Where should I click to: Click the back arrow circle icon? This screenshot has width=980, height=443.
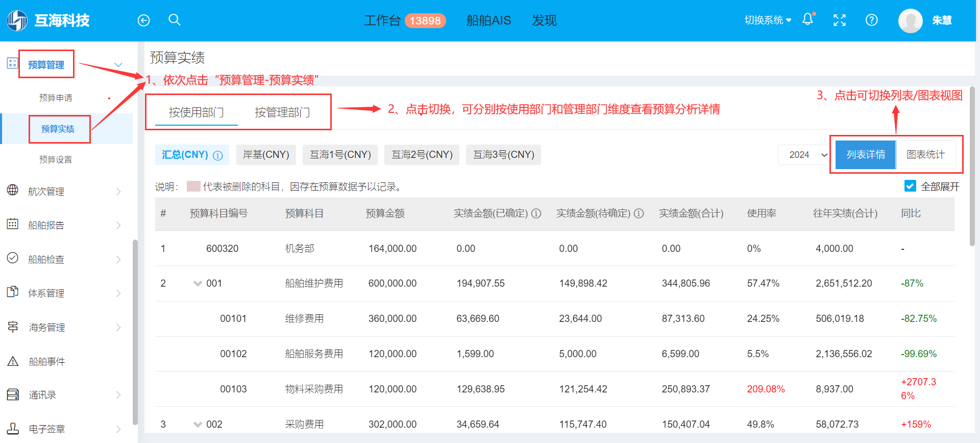point(144,20)
